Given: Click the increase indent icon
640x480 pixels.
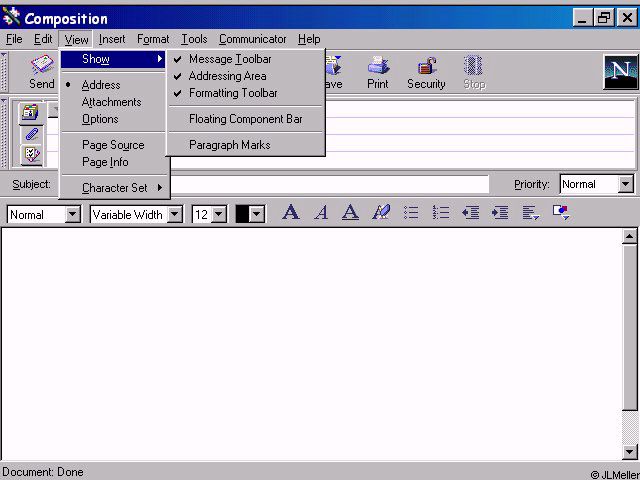Looking at the screenshot, I should coord(500,213).
